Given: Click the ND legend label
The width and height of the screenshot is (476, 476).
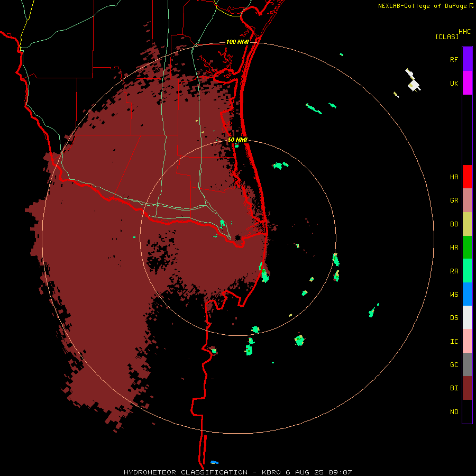Looking at the screenshot, I should [454, 412].
